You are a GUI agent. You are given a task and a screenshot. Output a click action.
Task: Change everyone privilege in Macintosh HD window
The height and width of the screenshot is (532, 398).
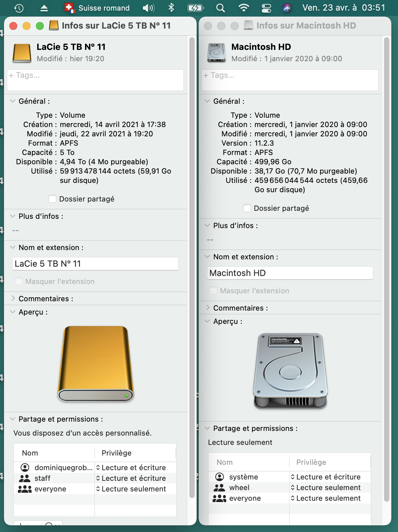(x=326, y=498)
